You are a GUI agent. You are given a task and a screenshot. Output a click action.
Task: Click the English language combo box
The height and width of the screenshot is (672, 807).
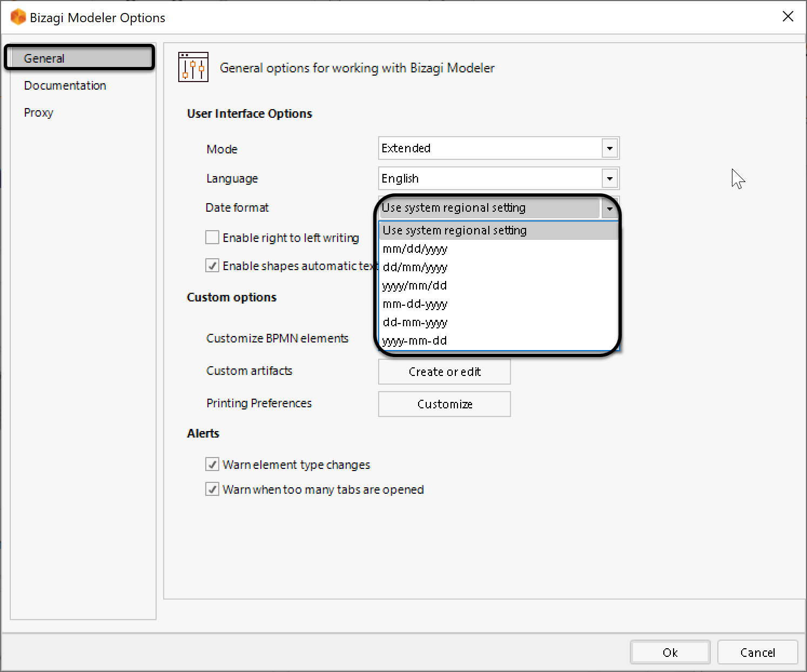[x=499, y=178]
